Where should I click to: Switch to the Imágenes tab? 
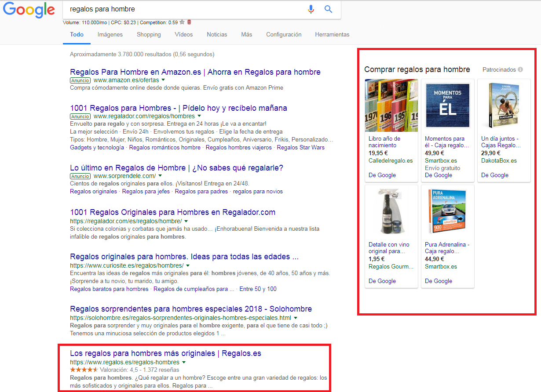[x=110, y=35]
